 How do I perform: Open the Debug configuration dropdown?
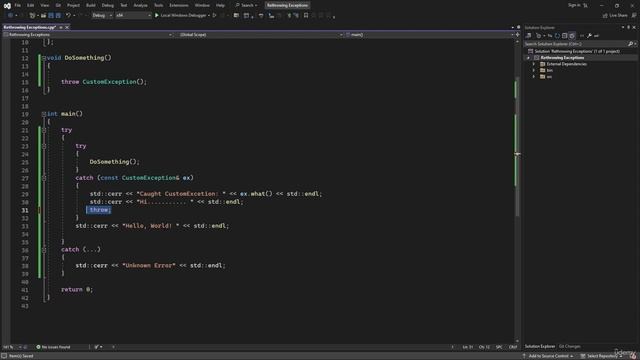pos(102,16)
